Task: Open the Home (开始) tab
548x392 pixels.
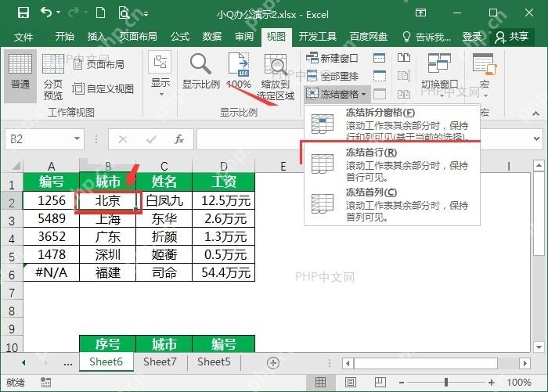Action: (65, 36)
